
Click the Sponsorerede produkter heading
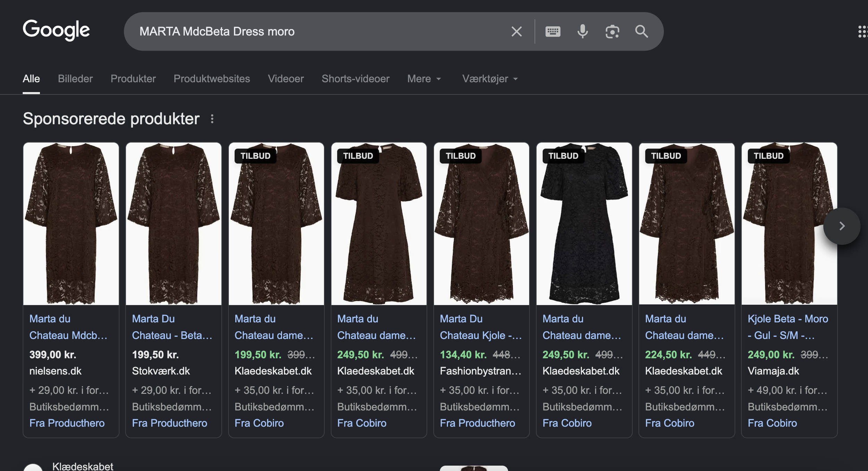(x=111, y=119)
